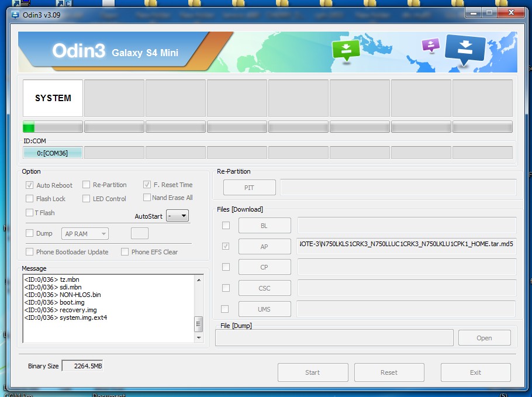Click the CP file path field
532x397 pixels.
[407, 267]
